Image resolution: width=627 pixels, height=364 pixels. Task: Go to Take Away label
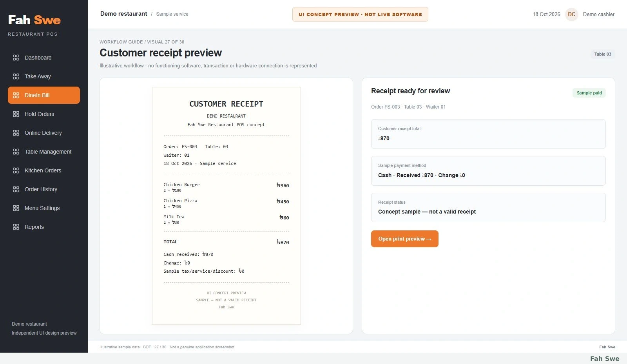click(x=38, y=76)
